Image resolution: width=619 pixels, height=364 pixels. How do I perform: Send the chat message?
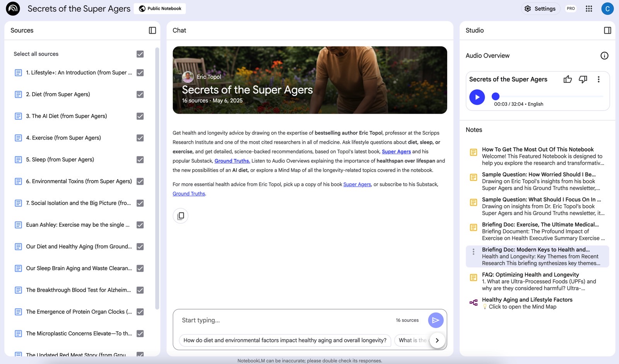click(x=436, y=320)
